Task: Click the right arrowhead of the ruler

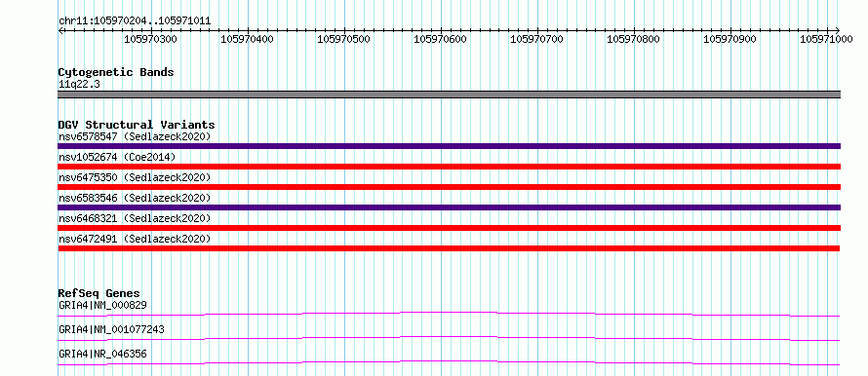Action: tap(838, 30)
